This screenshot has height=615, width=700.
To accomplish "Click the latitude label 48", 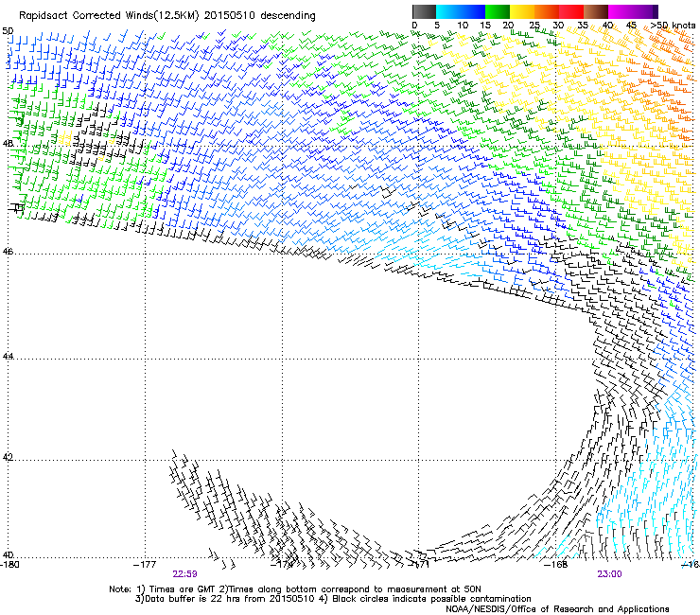I will (8, 144).
